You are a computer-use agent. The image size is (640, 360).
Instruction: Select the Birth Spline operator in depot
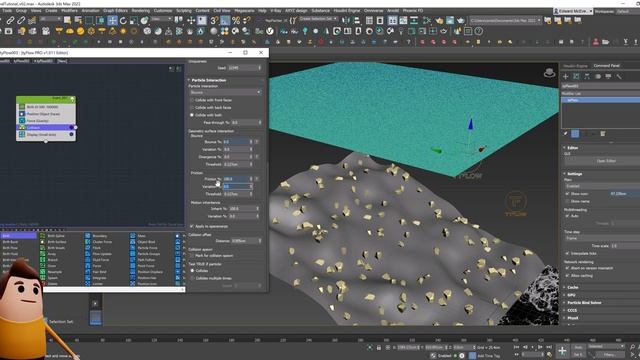[56, 236]
